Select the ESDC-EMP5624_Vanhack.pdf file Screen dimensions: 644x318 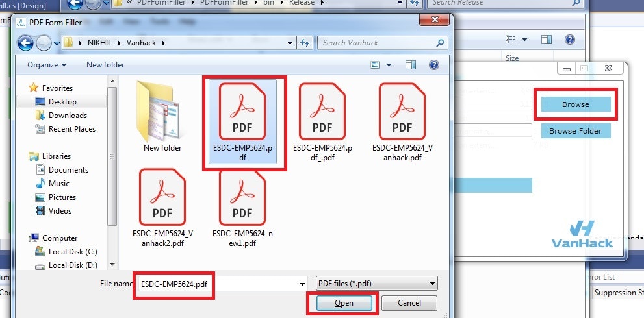pos(402,122)
